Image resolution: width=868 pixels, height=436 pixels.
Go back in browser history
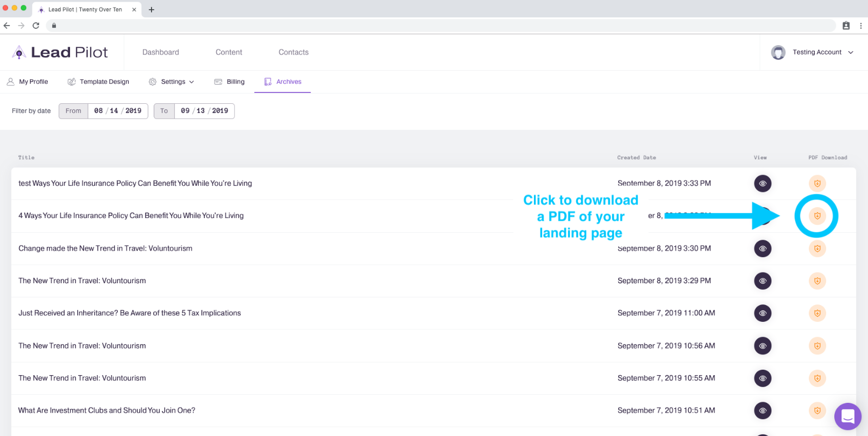[7, 26]
